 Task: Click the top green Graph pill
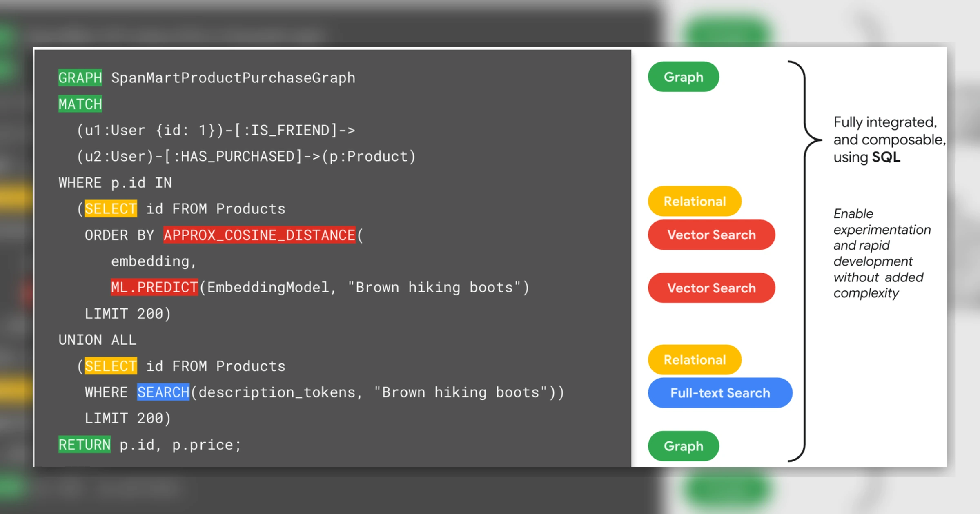click(x=683, y=77)
